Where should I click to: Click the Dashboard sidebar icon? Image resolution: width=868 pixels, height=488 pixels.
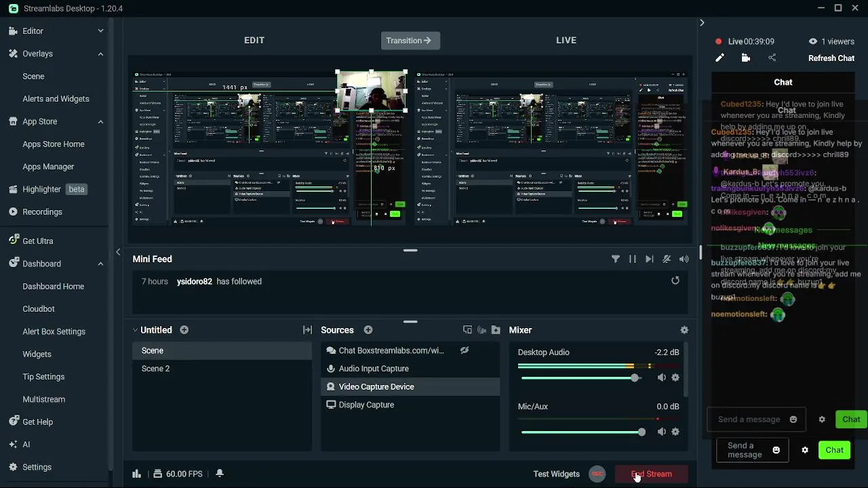[13, 264]
